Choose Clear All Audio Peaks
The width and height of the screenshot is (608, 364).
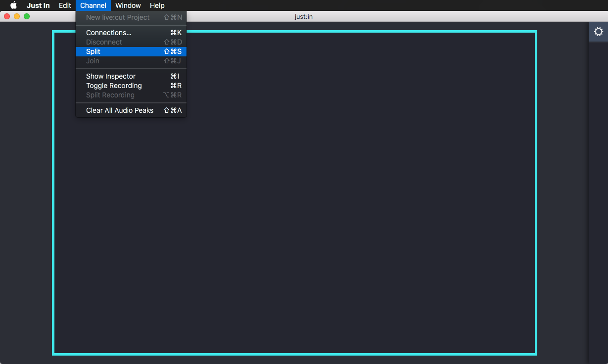(131, 110)
